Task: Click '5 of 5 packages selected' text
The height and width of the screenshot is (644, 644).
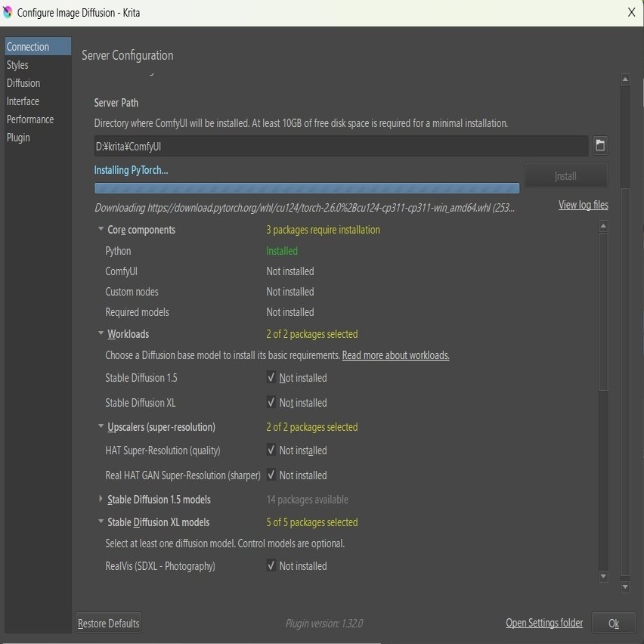Action: (312, 522)
